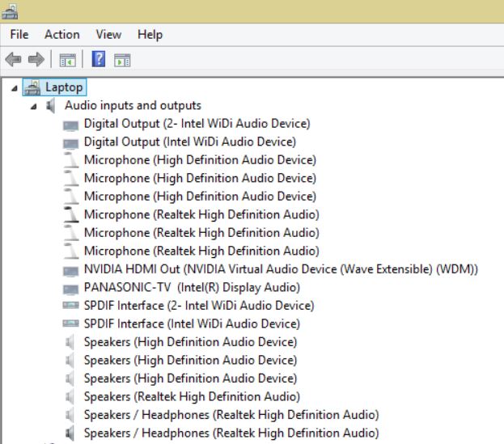The height and width of the screenshot is (444, 504).
Task: Select Digital Output (2- Intel WiDi Audio Device)
Action: (197, 124)
